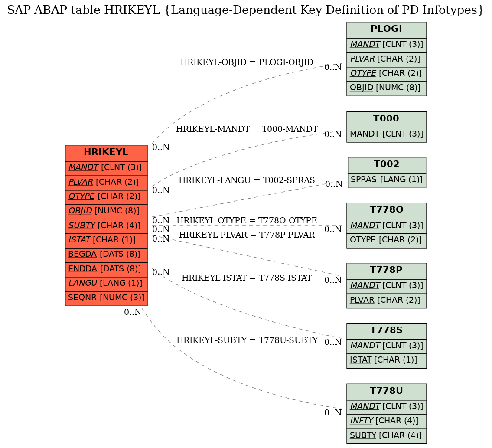
Task: Click relation label HRIKEYL-SUBTY = T778U-SUBTY
Action: pos(247,340)
